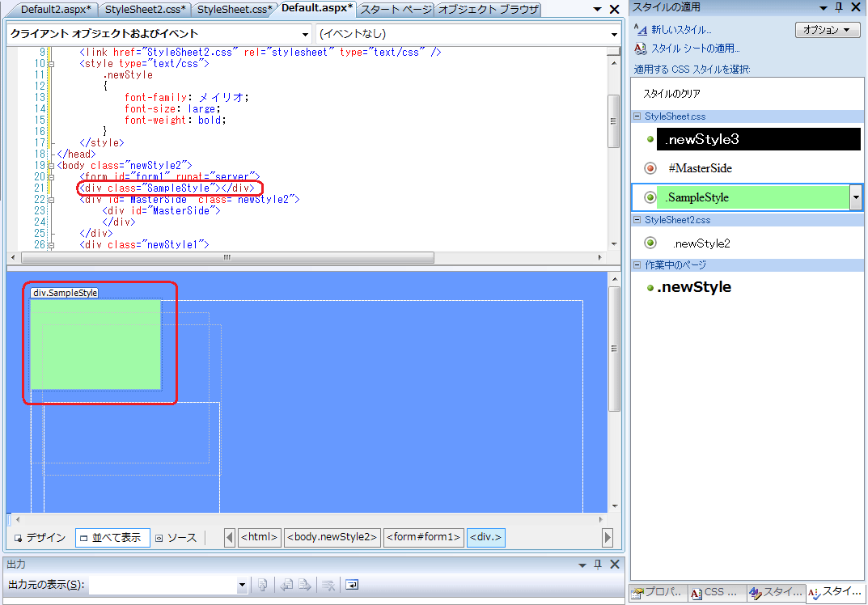Switch to the StyleSheet2.css tab

pyautogui.click(x=145, y=10)
